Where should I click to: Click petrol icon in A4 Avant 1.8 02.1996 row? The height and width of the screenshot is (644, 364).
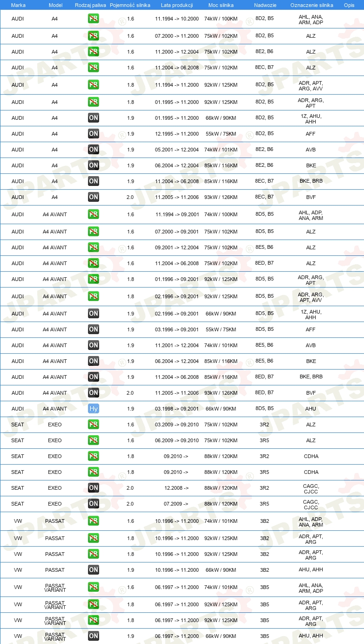point(94,296)
